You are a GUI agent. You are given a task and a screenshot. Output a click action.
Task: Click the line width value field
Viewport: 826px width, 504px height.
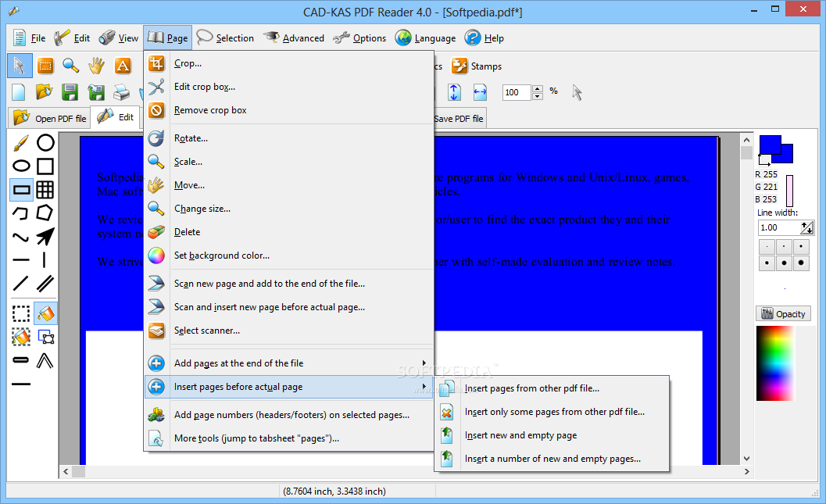tap(778, 227)
